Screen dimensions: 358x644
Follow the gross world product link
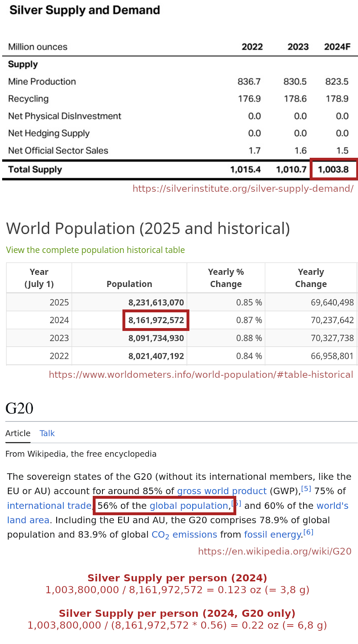click(222, 491)
